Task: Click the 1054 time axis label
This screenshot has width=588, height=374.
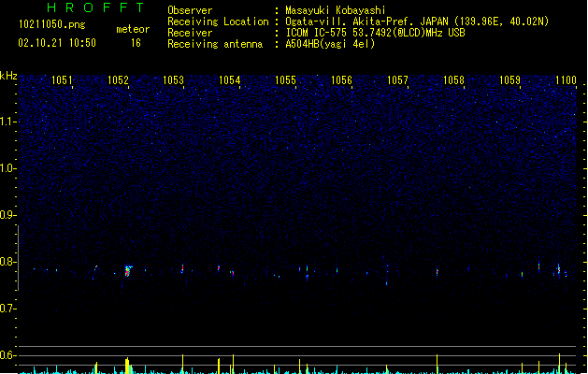Action: click(230, 79)
